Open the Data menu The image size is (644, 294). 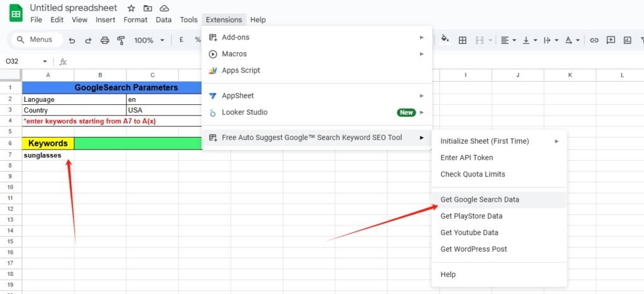click(x=164, y=19)
